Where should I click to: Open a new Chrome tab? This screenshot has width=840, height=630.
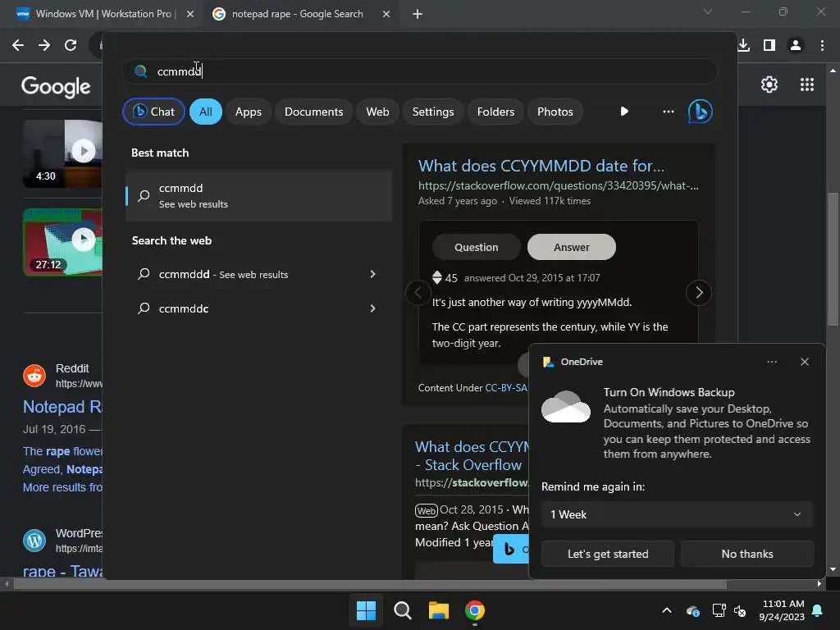[418, 14]
